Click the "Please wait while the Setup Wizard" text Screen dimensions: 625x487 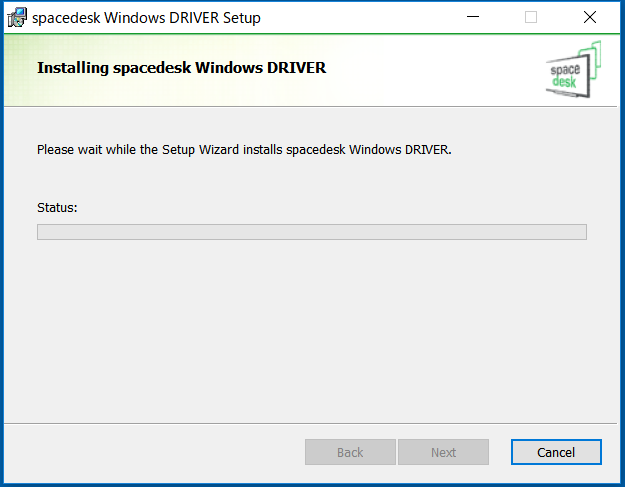(x=138, y=149)
